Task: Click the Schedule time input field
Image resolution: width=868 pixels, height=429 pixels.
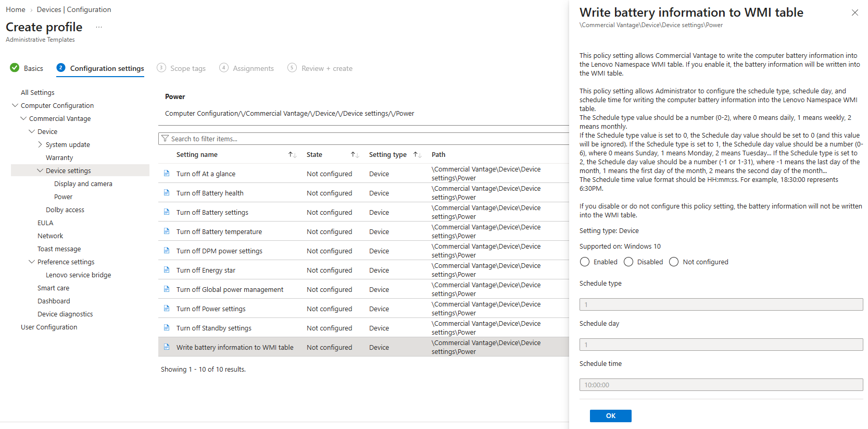Action: (x=721, y=385)
